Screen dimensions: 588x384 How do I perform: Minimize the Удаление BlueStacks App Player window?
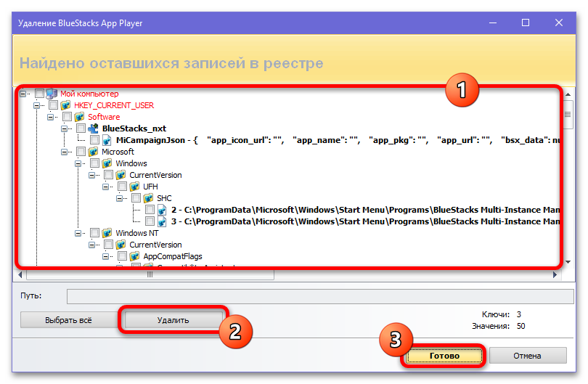click(493, 23)
